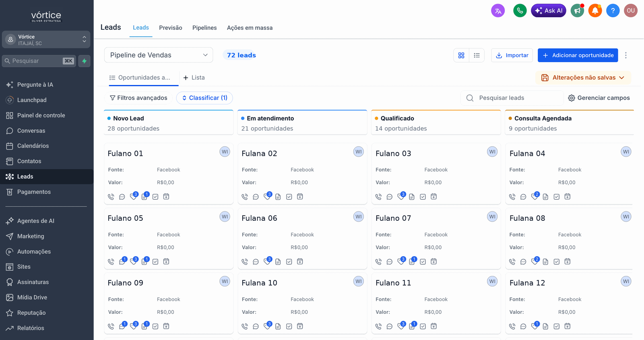Open the three-dot more options menu

(x=625, y=55)
